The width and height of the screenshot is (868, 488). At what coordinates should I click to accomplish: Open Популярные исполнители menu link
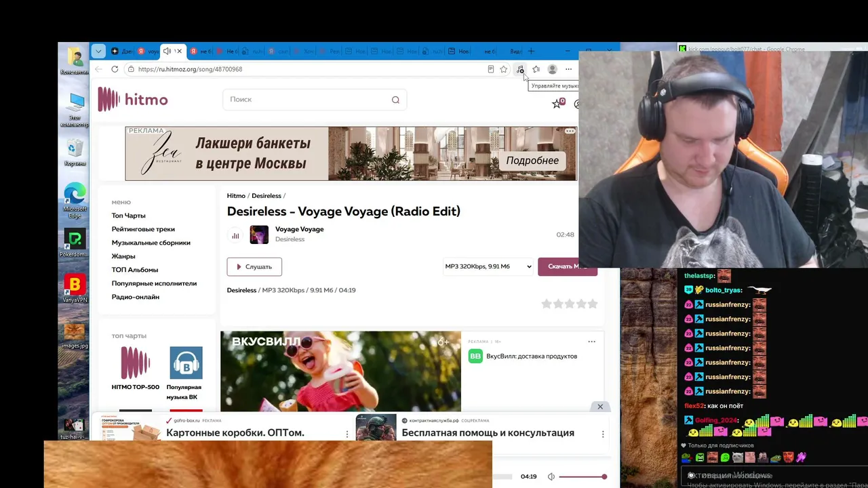(154, 283)
